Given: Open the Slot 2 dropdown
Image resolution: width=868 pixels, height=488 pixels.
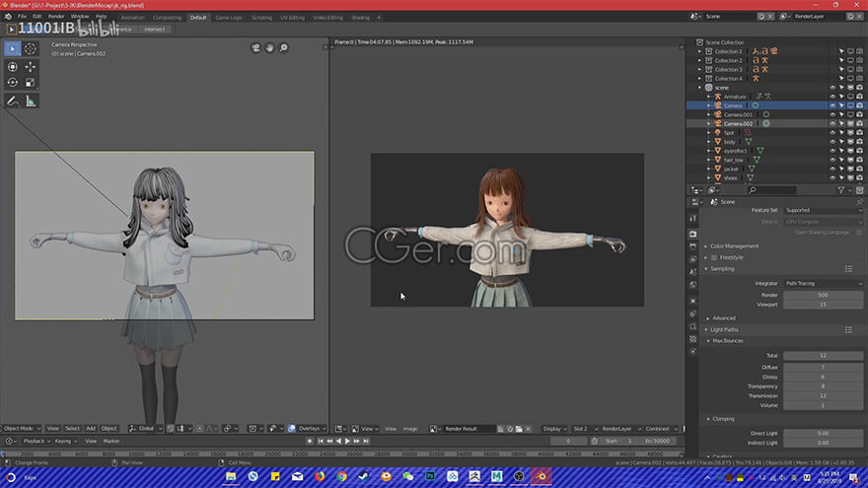Looking at the screenshot, I should point(584,429).
